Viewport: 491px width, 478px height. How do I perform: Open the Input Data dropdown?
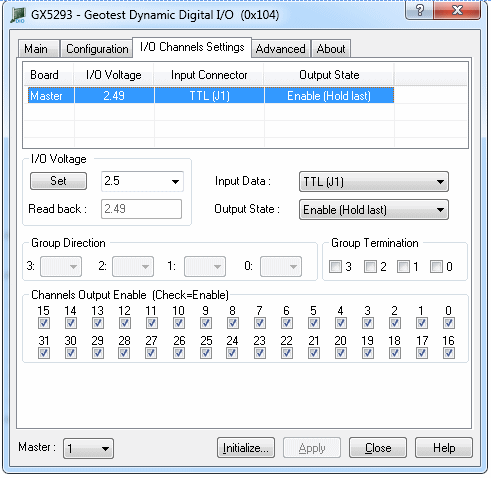(374, 182)
